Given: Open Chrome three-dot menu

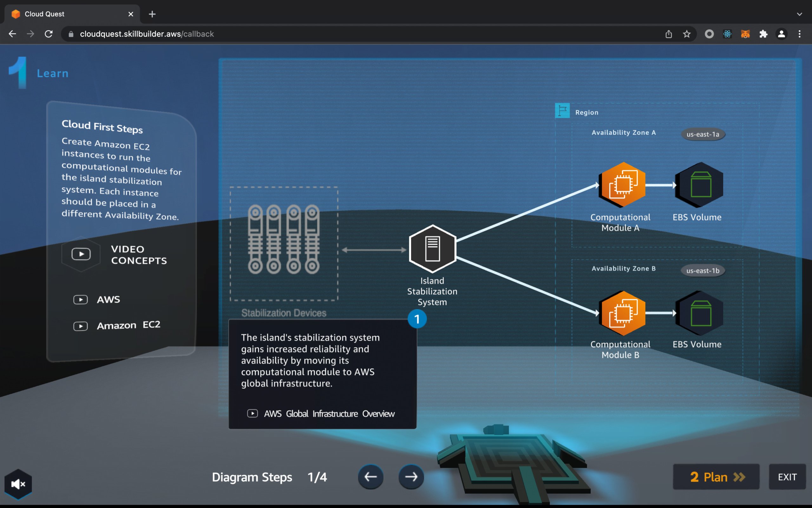Looking at the screenshot, I should (x=800, y=34).
